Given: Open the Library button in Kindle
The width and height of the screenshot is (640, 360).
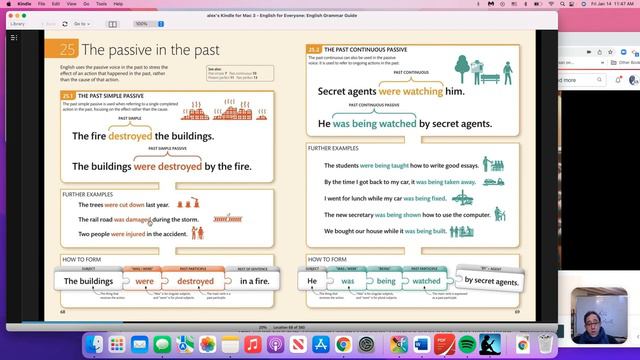Looking at the screenshot, I should [x=18, y=24].
